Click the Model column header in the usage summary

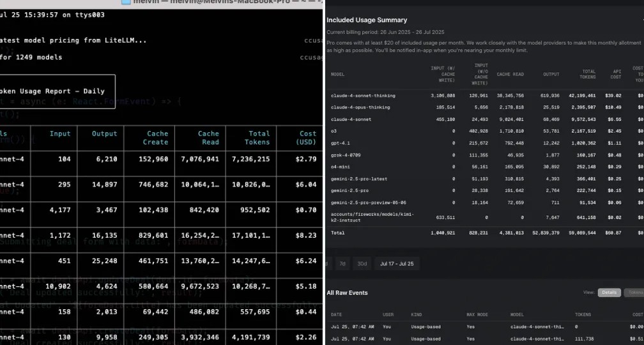[337, 74]
